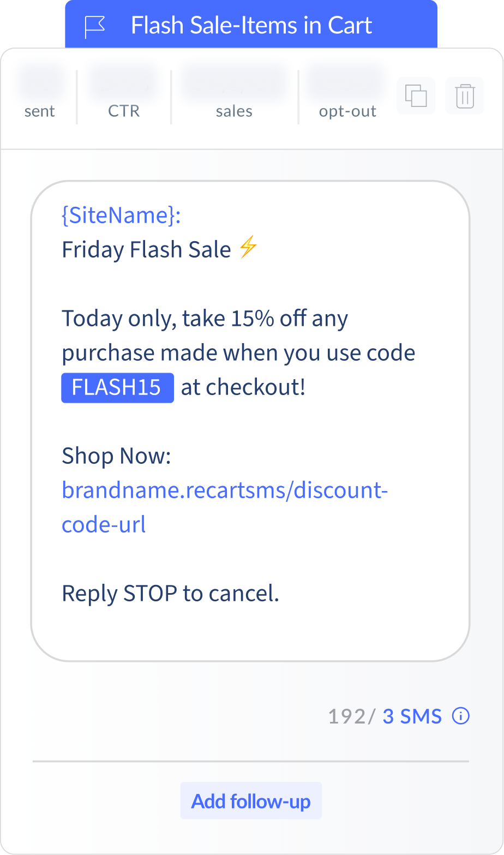
Task: Click the Reply STOP to cancel text
Action: pyautogui.click(x=170, y=593)
